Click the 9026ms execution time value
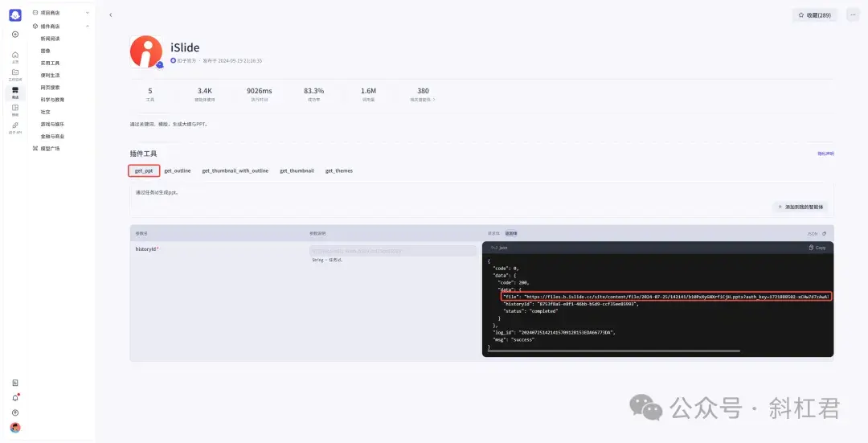868x443 pixels. 259,91
